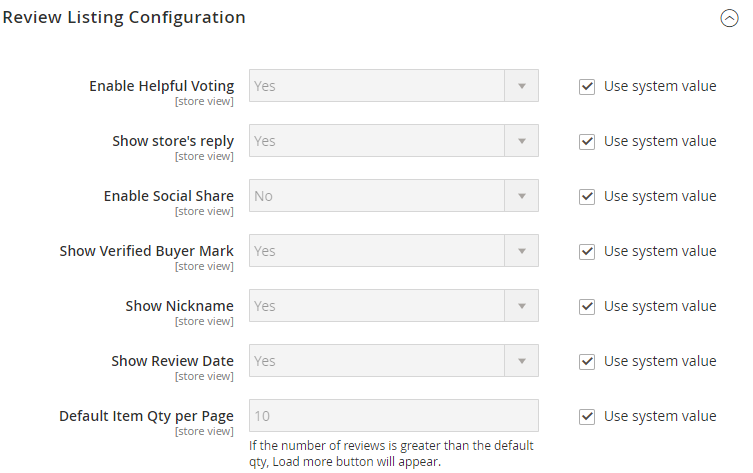753x473 pixels.
Task: Click the Show Review Date label
Action: point(172,361)
